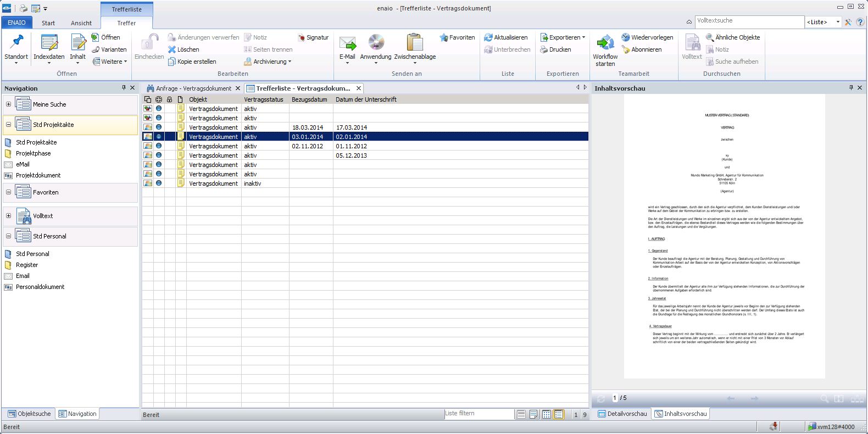The height and width of the screenshot is (434, 868).
Task: Click the date cell 05.12.2013
Action: [x=352, y=155]
